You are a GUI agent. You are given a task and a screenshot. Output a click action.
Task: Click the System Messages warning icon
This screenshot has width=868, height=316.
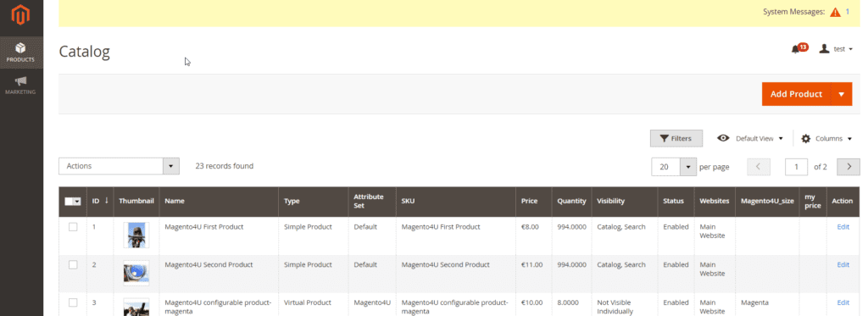835,12
